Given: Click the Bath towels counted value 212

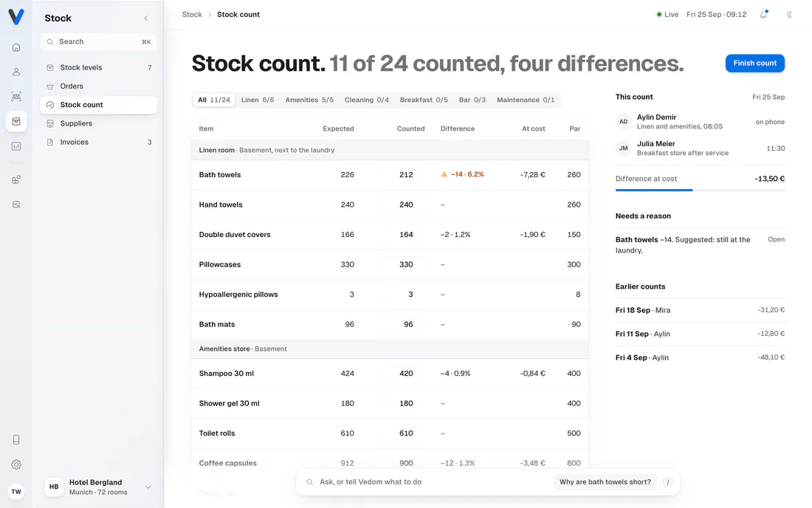Looking at the screenshot, I should [406, 175].
